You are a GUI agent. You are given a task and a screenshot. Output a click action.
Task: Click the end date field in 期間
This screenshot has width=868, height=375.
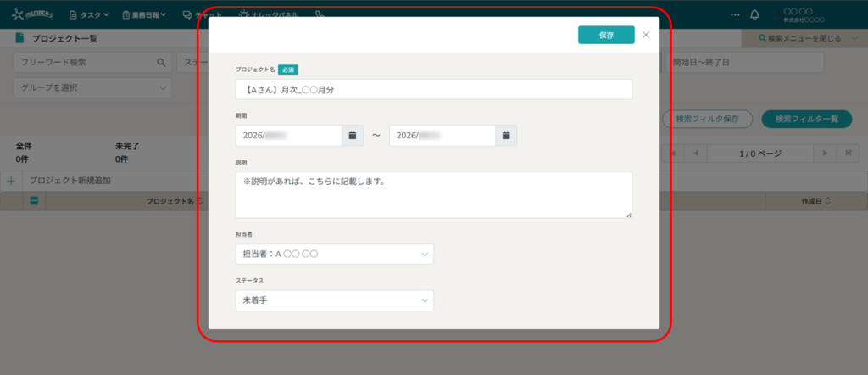(442, 135)
